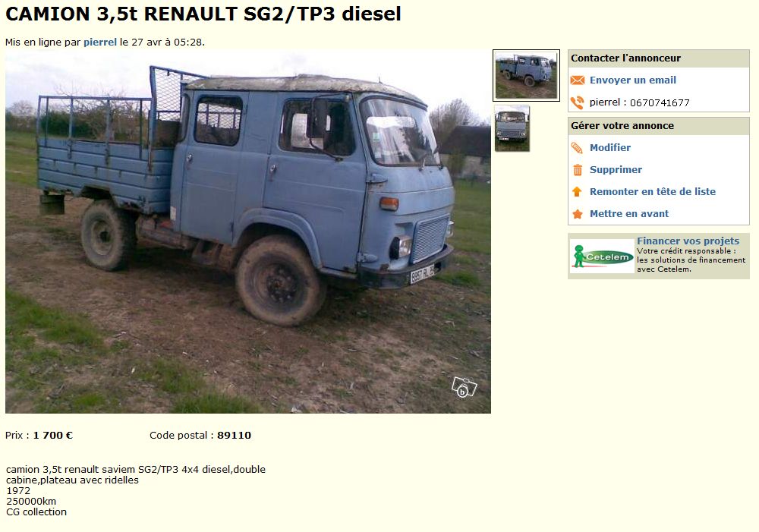This screenshot has height=532, width=759.
Task: Click the pencil icon next to Modifier
Action: click(577, 148)
